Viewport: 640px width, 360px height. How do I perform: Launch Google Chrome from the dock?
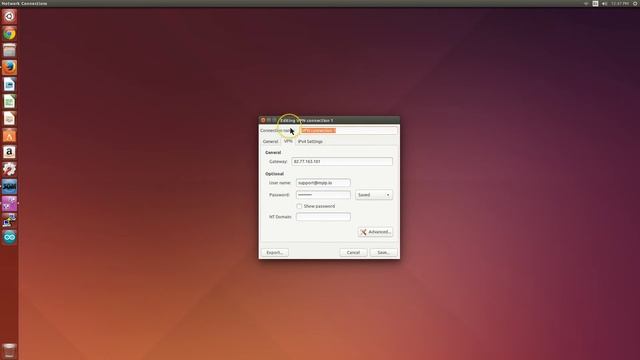pyautogui.click(x=9, y=33)
